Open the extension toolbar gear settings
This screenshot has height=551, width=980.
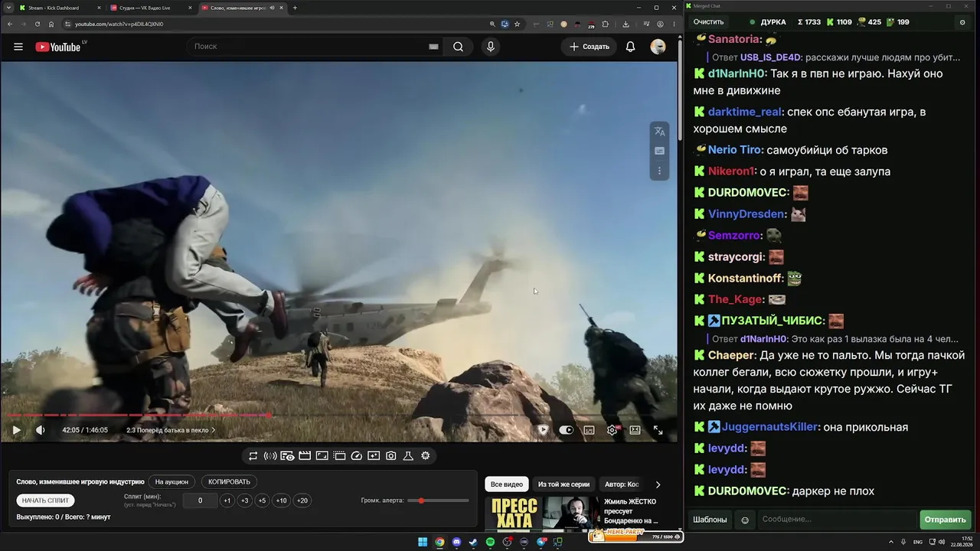coord(426,456)
